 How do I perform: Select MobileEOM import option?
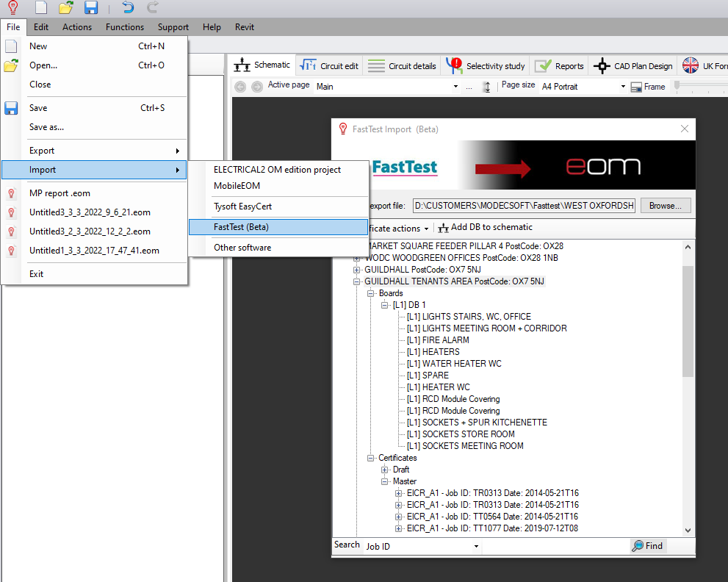click(x=278, y=185)
